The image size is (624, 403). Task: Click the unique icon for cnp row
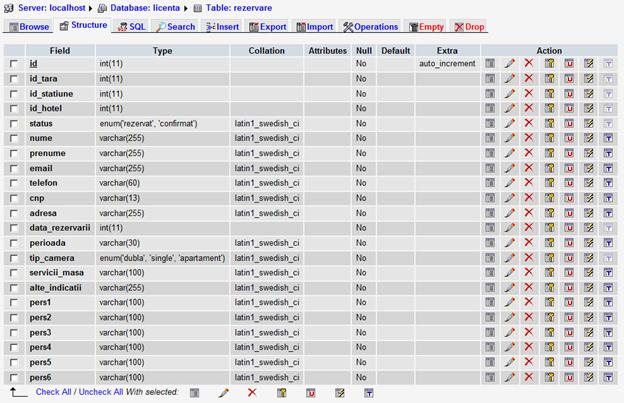pos(569,198)
